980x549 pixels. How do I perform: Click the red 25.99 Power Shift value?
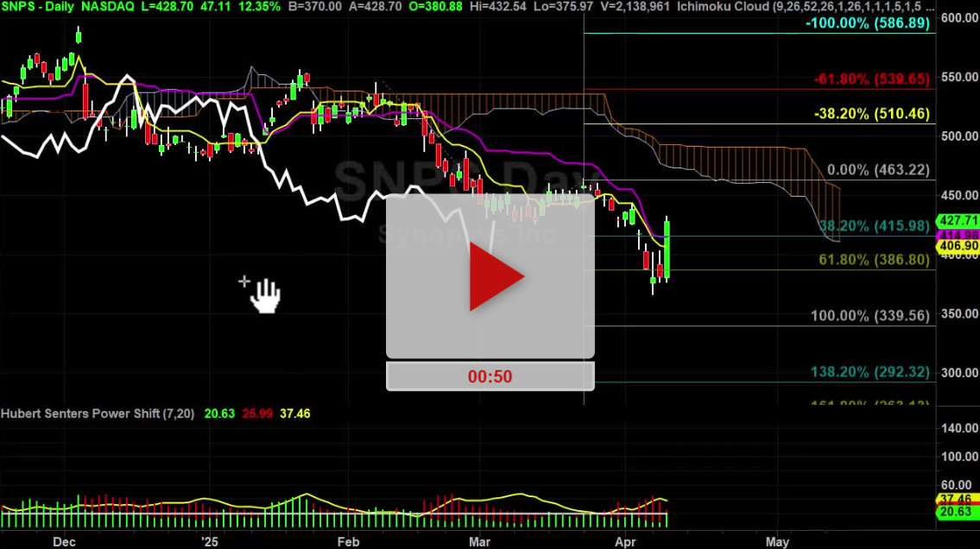click(257, 413)
